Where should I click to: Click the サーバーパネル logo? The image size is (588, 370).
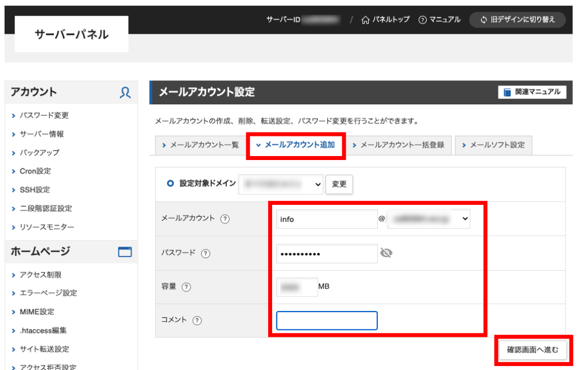pyautogui.click(x=72, y=34)
